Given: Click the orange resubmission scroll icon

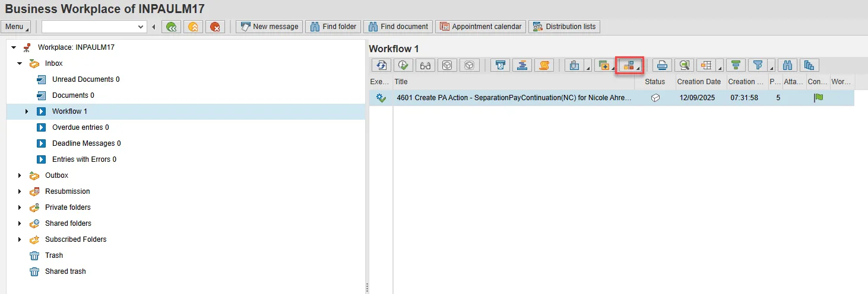Looking at the screenshot, I should (x=544, y=66).
